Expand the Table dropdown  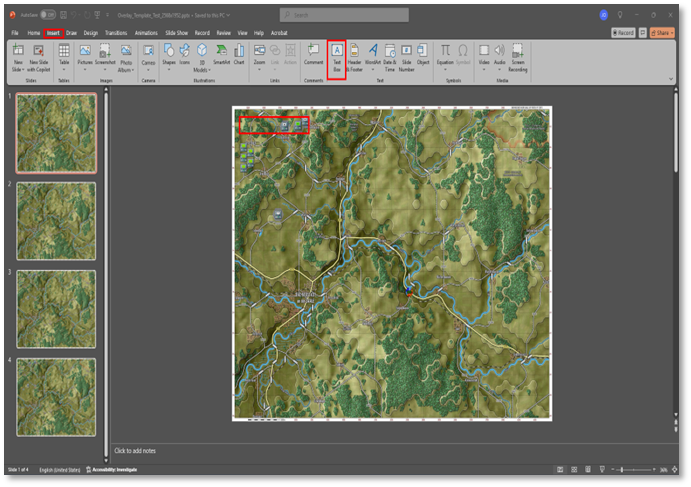click(64, 69)
